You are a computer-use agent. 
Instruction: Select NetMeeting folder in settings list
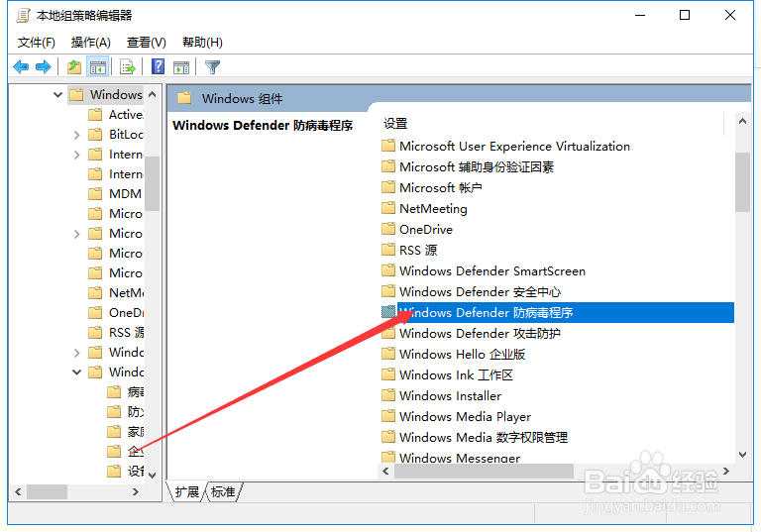coord(424,209)
